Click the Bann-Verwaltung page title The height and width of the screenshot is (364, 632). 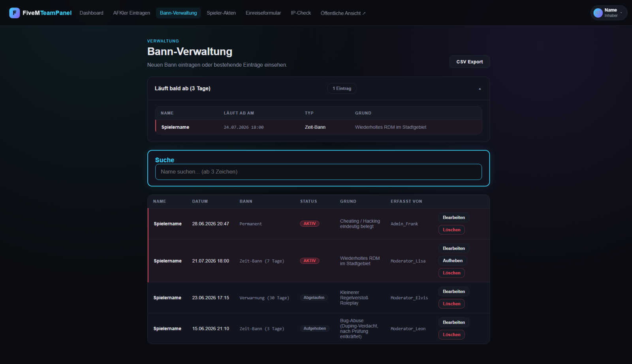tap(190, 52)
